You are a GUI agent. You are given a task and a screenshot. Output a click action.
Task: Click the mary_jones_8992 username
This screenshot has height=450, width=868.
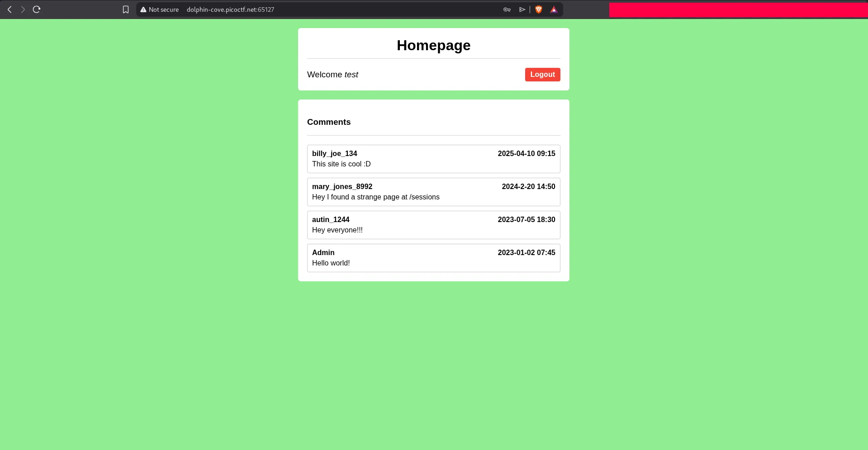(x=342, y=187)
